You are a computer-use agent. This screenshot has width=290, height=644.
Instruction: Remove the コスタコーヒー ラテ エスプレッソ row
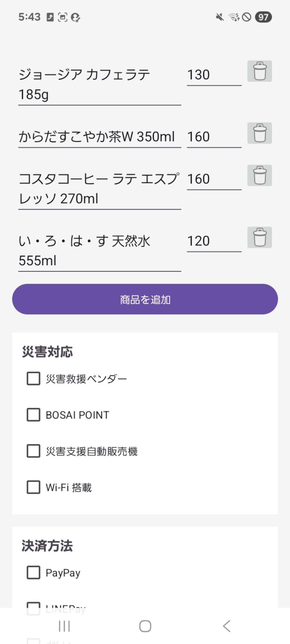coord(259,175)
